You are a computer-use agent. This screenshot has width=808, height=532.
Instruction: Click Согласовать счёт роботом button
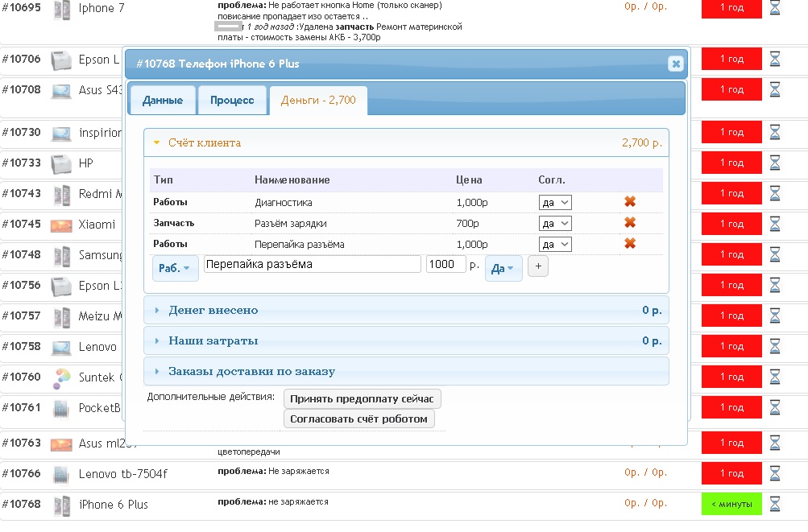point(359,419)
